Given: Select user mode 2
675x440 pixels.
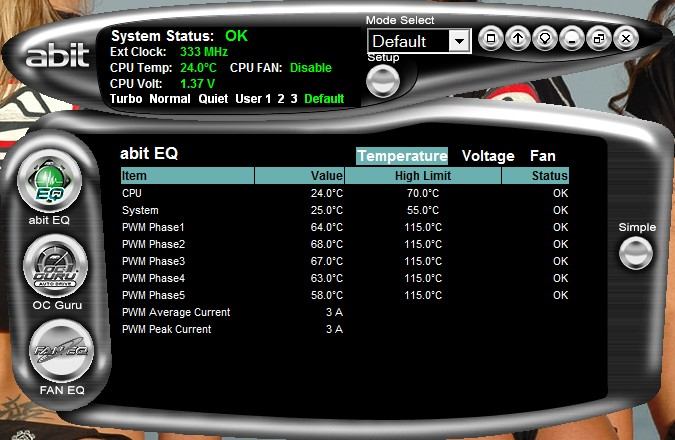Looking at the screenshot, I should (281, 99).
